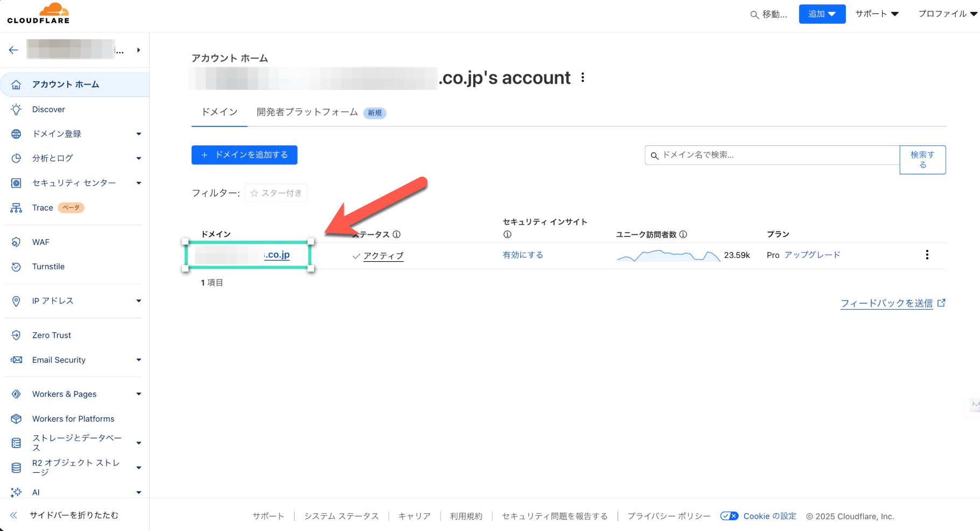Viewport: 980px width, 531px height.
Task: Click the ドメインを追加する button
Action: point(244,155)
